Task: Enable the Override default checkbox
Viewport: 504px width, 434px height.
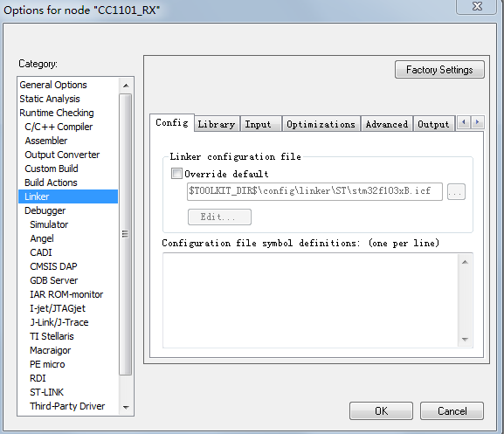Action: coord(176,174)
